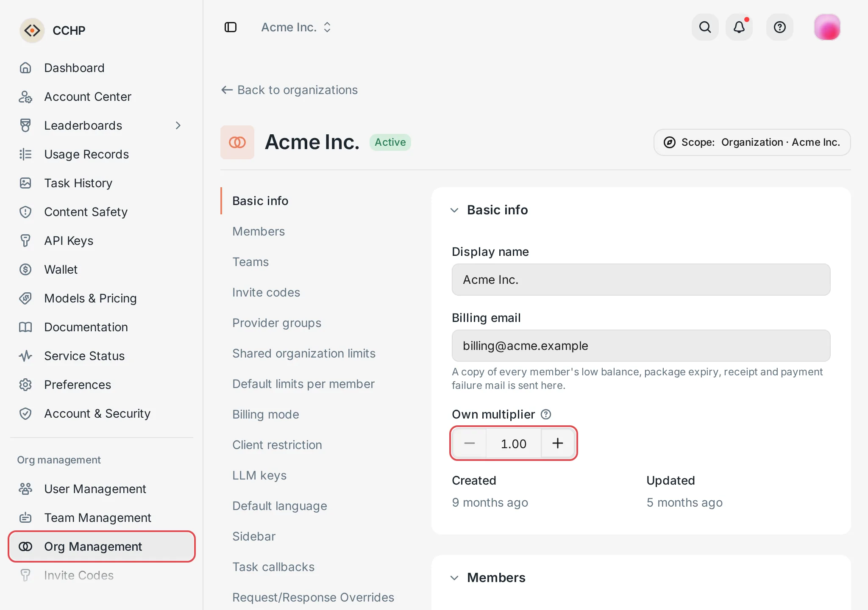The image size is (868, 610).
Task: Increase the Own multiplier value
Action: click(x=558, y=443)
